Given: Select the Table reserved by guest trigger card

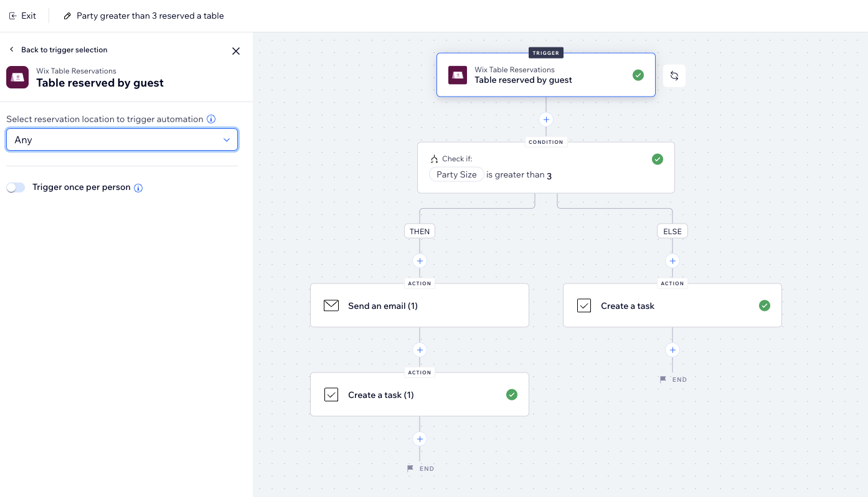Looking at the screenshot, I should [545, 75].
